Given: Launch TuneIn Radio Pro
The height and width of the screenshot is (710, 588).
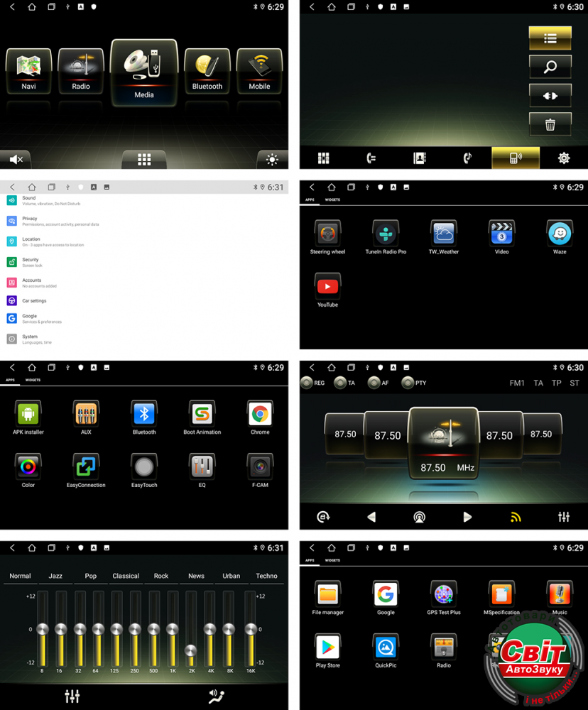Looking at the screenshot, I should click(x=386, y=234).
